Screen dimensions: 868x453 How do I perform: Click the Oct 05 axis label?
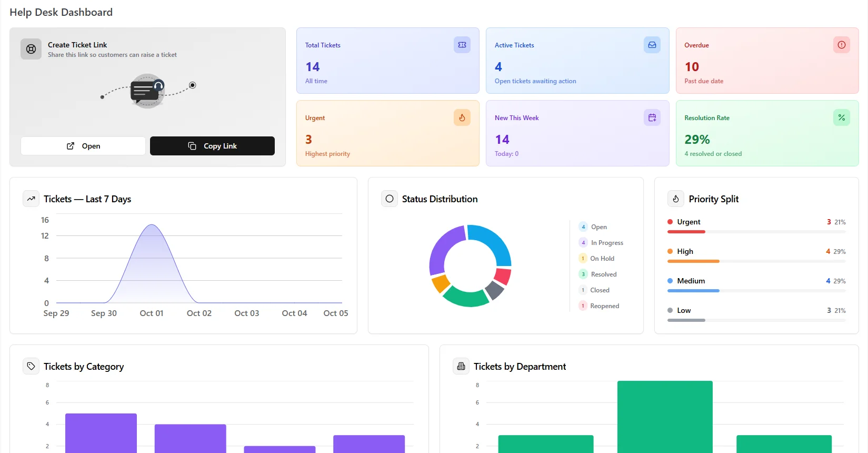coord(336,313)
